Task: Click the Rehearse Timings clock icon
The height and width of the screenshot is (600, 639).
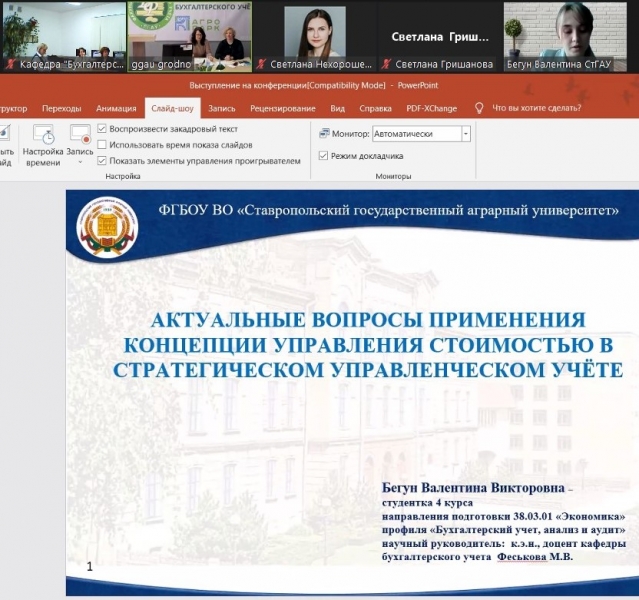Action: [x=43, y=135]
